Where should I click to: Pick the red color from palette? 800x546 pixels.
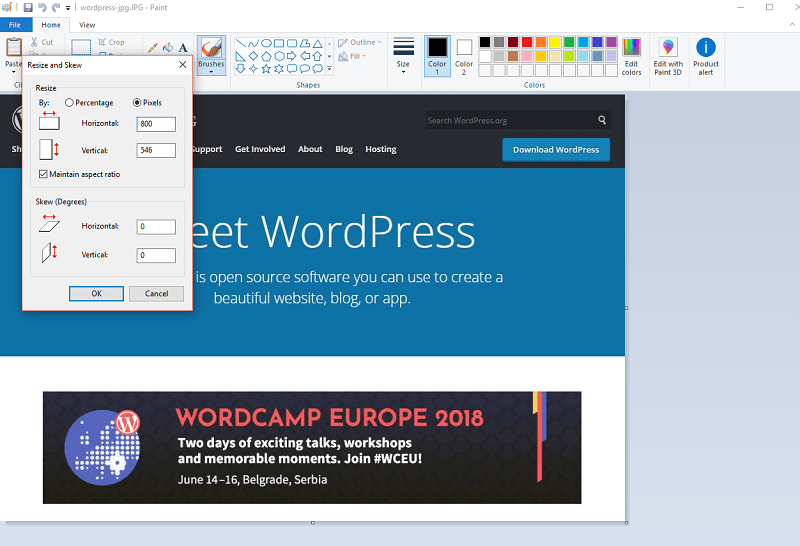527,42
